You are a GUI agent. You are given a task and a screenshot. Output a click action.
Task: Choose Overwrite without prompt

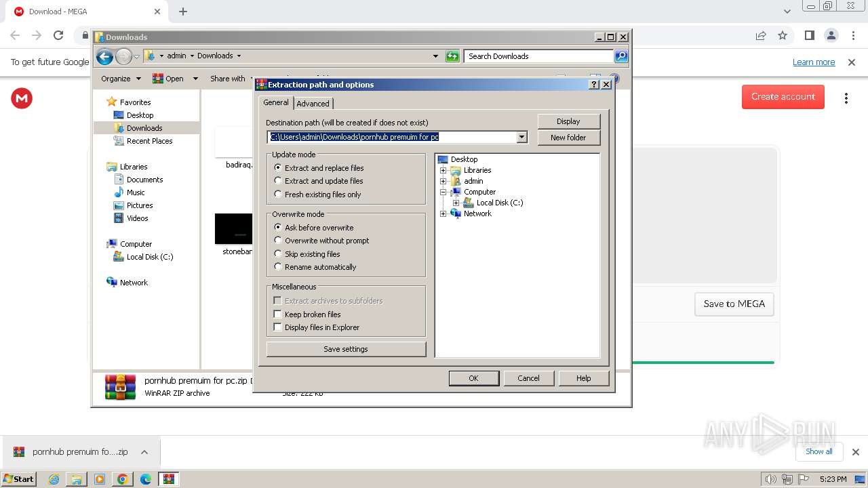[x=321, y=241]
